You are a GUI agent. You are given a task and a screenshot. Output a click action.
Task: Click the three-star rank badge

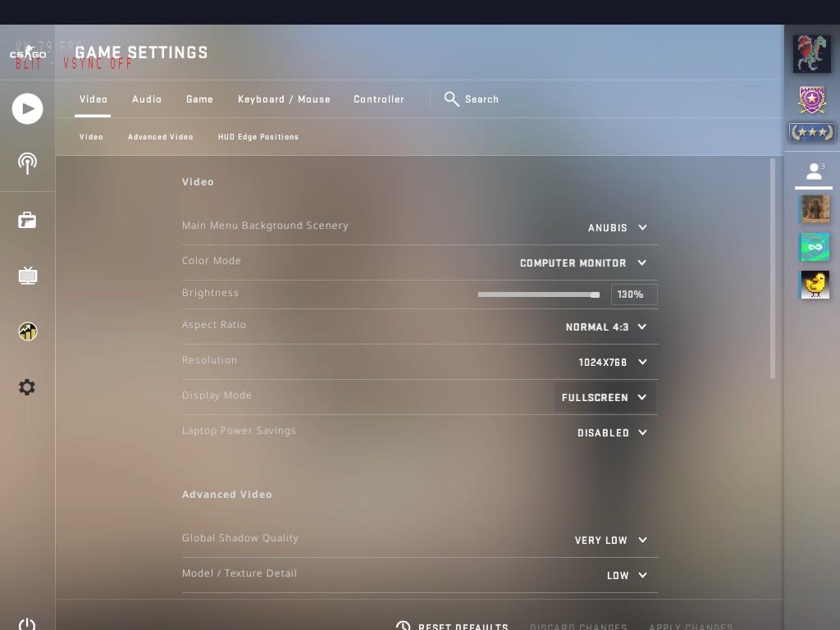tap(812, 132)
